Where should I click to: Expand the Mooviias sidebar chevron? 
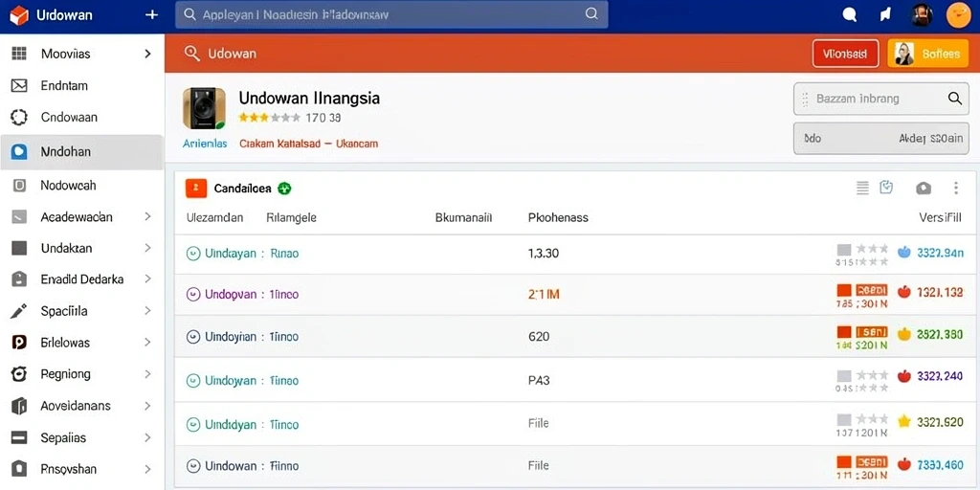147,54
